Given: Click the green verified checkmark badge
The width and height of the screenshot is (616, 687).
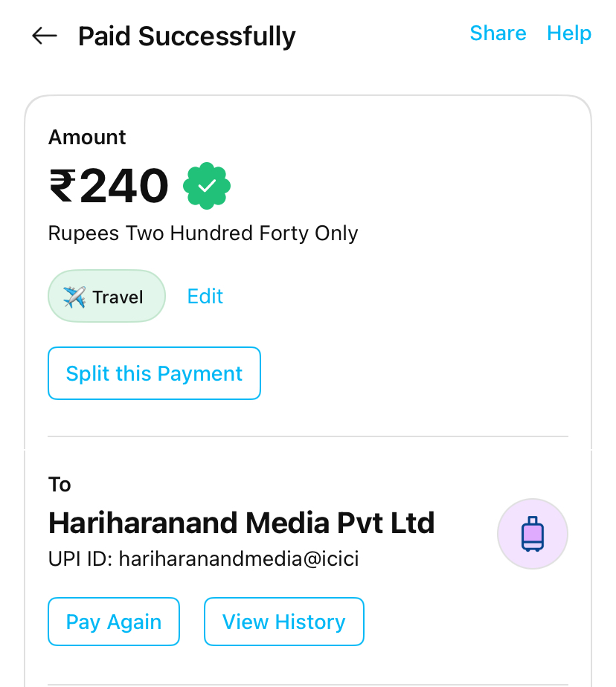Looking at the screenshot, I should (x=207, y=186).
